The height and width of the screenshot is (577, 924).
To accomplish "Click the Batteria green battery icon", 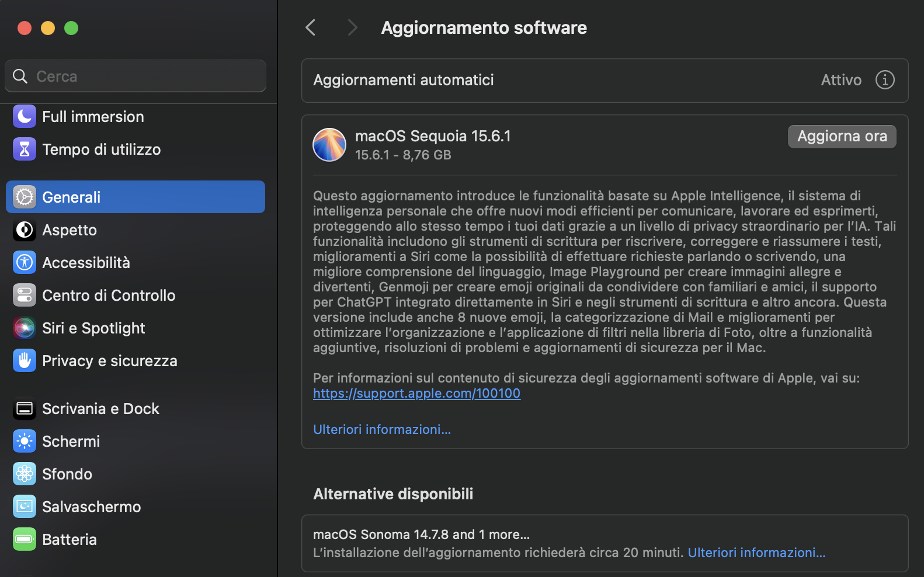I will tap(25, 540).
